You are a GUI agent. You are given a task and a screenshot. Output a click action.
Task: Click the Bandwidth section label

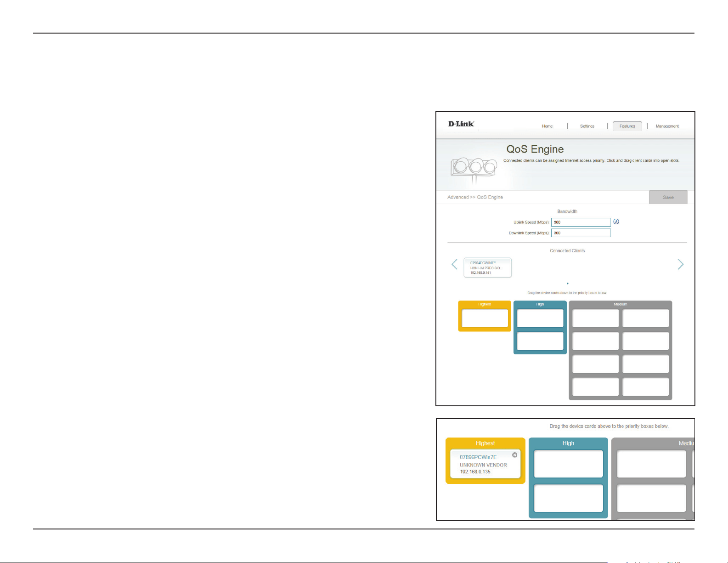click(x=567, y=211)
